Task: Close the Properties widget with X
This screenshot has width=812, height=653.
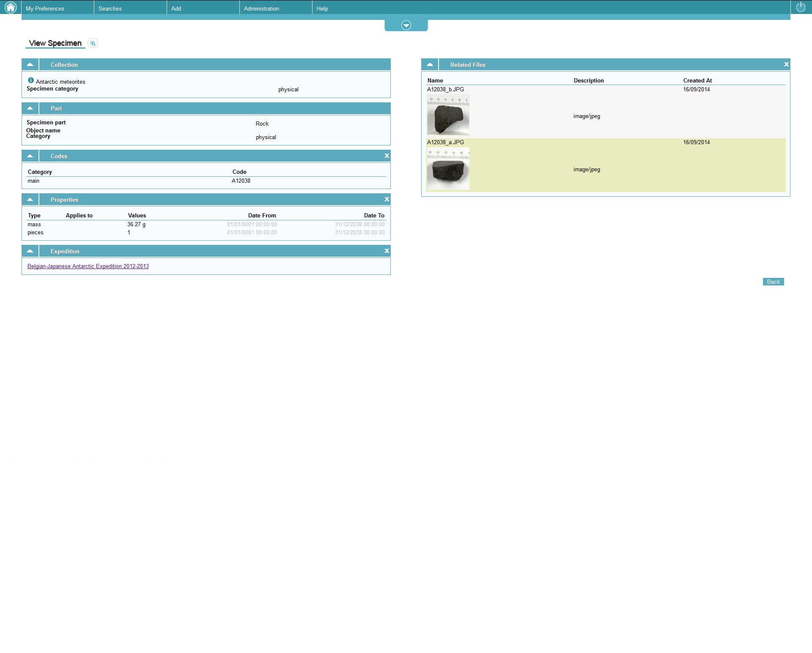Action: pos(387,200)
